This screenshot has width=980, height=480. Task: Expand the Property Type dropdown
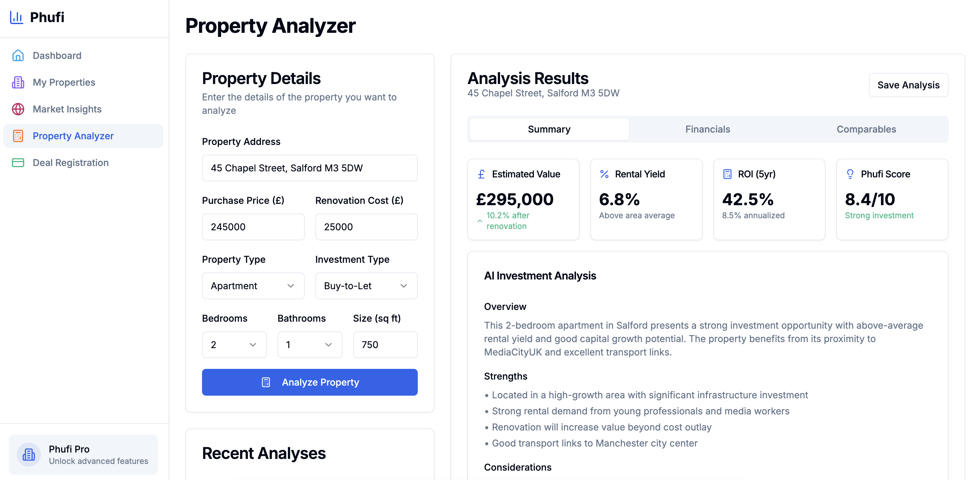click(x=253, y=286)
